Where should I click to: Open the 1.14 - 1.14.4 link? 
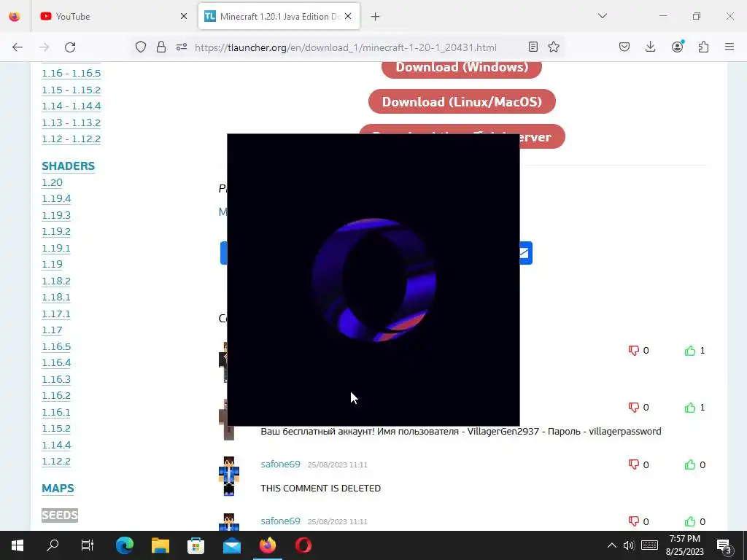click(x=71, y=106)
